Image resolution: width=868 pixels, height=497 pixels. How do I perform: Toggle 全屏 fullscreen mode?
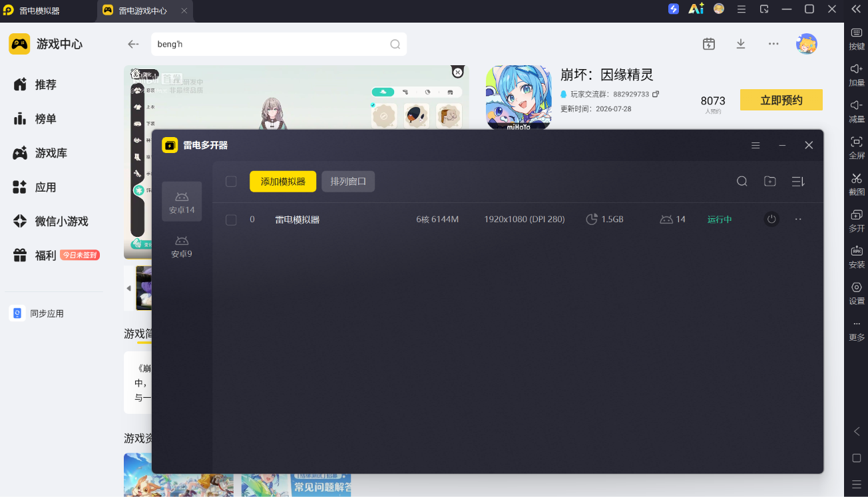point(857,148)
